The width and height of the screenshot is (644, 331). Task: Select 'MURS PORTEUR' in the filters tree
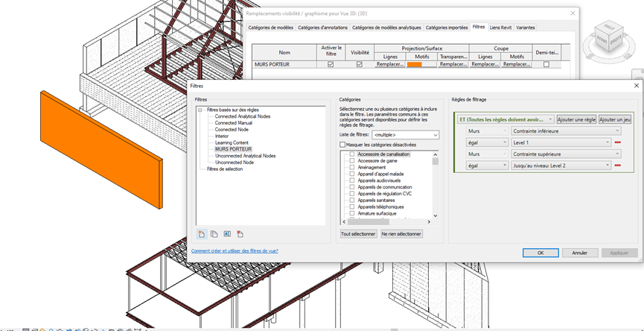click(x=233, y=149)
